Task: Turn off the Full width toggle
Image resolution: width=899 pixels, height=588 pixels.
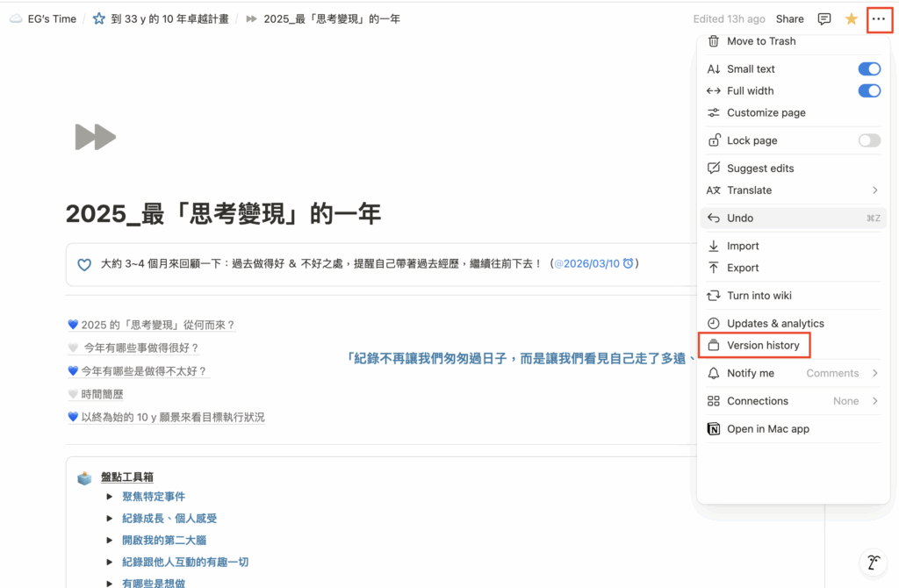Action: [868, 91]
